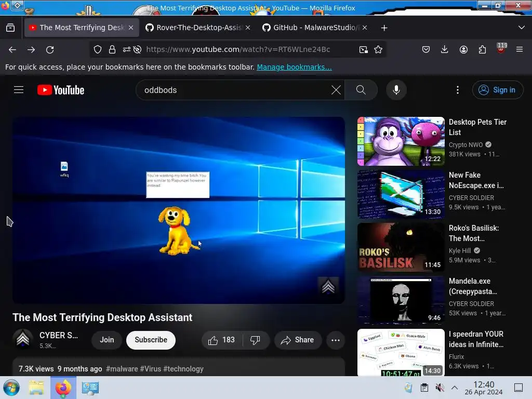Click the video player to pause
Viewport: 532px width, 399px height.
pos(179,210)
